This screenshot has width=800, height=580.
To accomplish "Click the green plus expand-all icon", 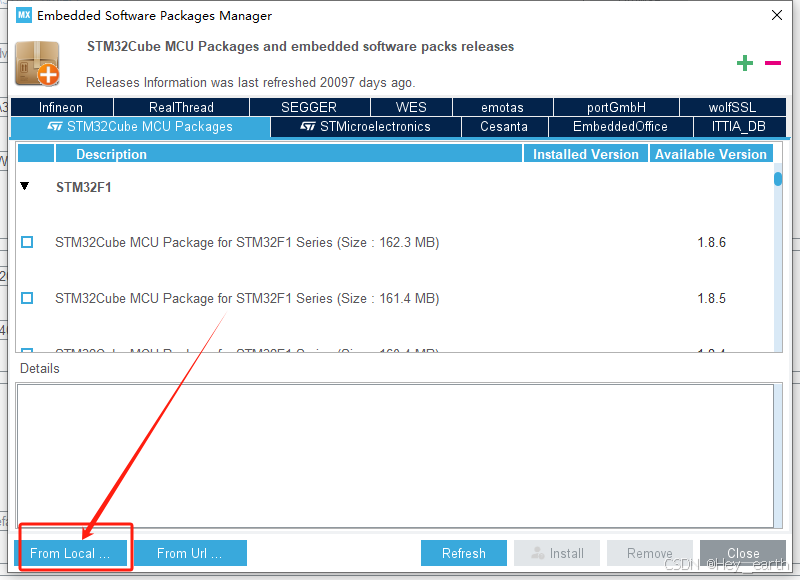I will coord(745,63).
